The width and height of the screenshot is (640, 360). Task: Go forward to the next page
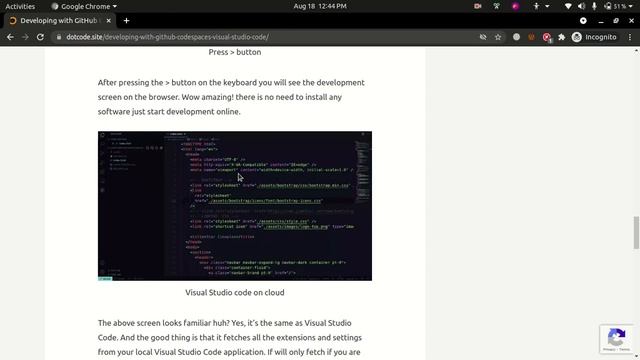tap(25, 37)
